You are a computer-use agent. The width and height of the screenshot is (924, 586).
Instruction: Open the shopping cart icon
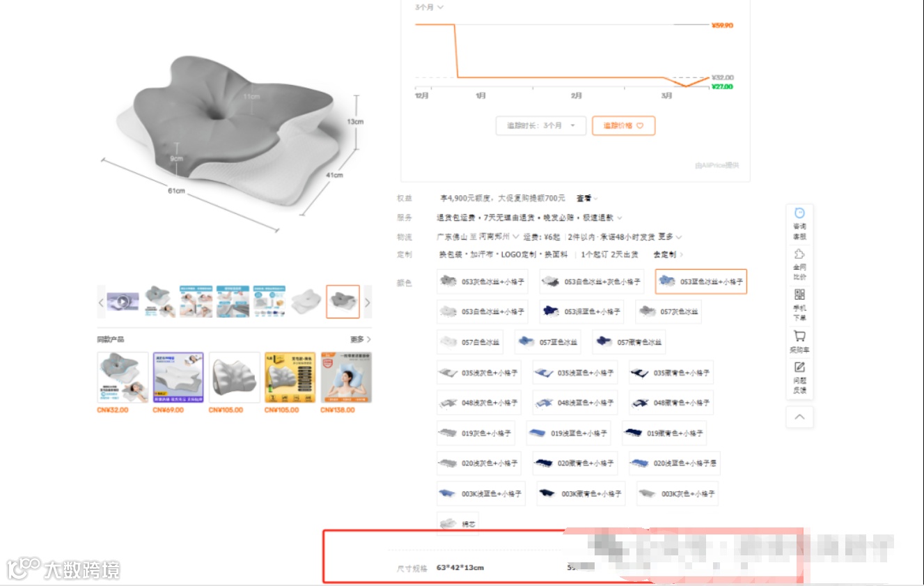click(x=799, y=341)
